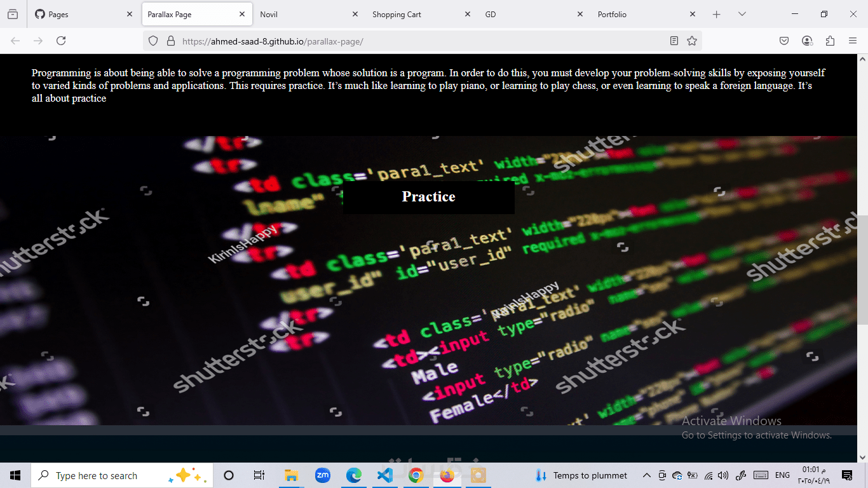Open Firefox account menu

click(807, 41)
